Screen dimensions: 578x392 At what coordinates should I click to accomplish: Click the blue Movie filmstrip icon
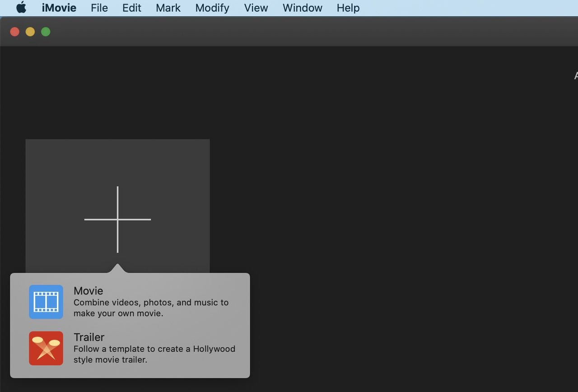(x=46, y=302)
